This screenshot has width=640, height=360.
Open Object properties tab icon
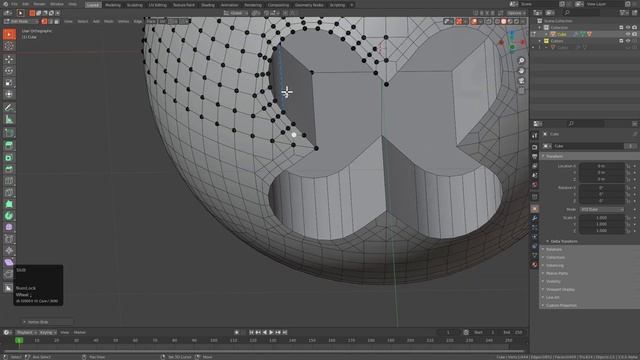(x=535, y=209)
